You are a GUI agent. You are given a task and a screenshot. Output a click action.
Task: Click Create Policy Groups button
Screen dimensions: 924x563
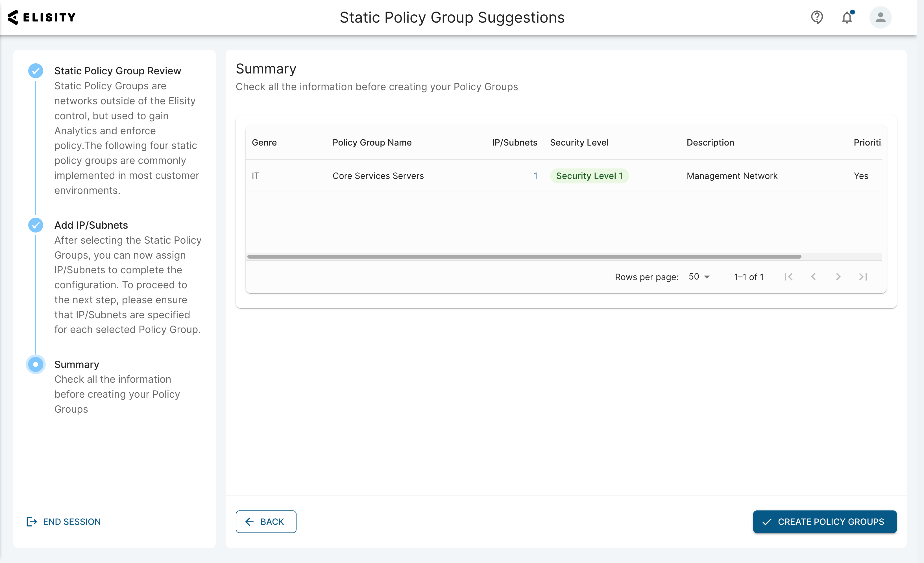[825, 521]
